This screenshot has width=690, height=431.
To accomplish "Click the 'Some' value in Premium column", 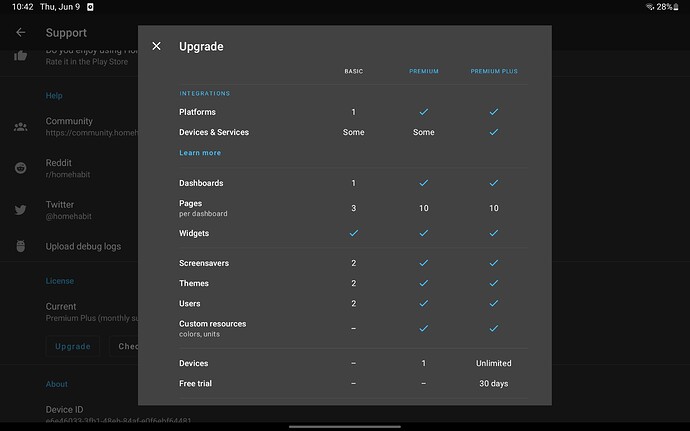I will coord(424,132).
